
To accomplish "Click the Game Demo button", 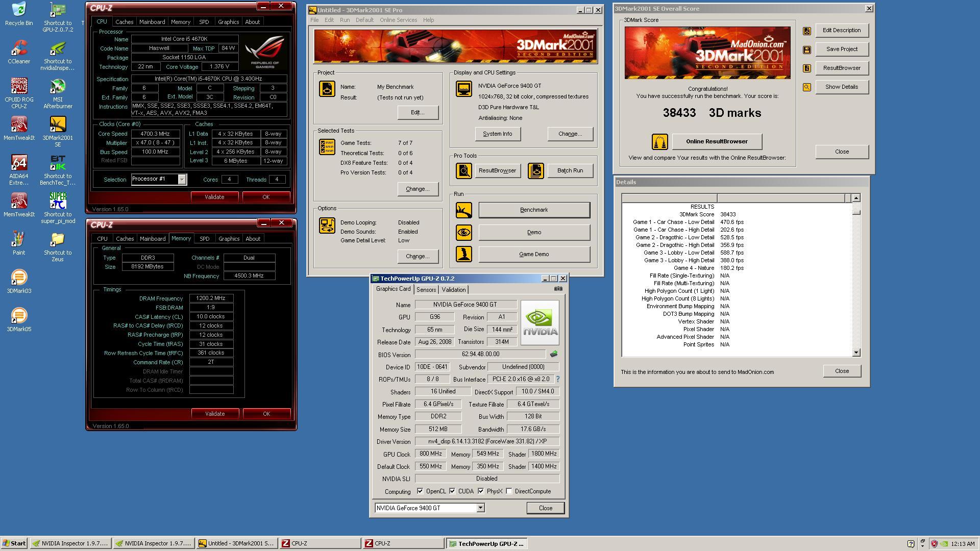I will coord(534,255).
